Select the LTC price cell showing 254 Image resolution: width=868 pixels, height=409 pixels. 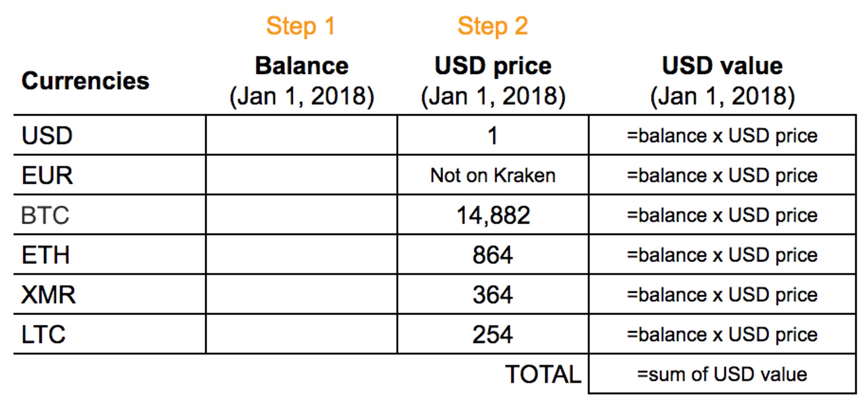[x=493, y=334]
